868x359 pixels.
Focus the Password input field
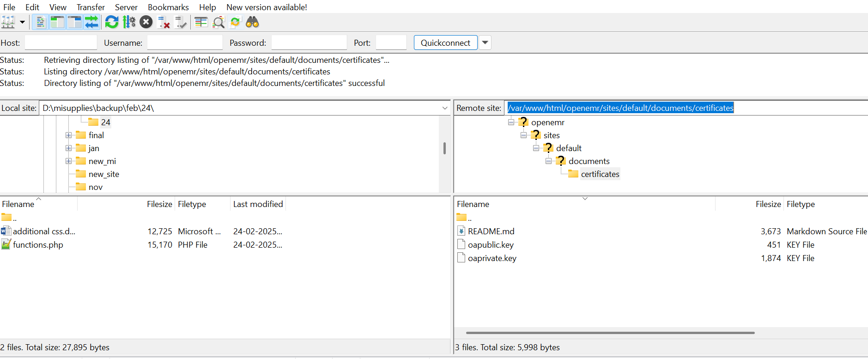pyautogui.click(x=309, y=43)
